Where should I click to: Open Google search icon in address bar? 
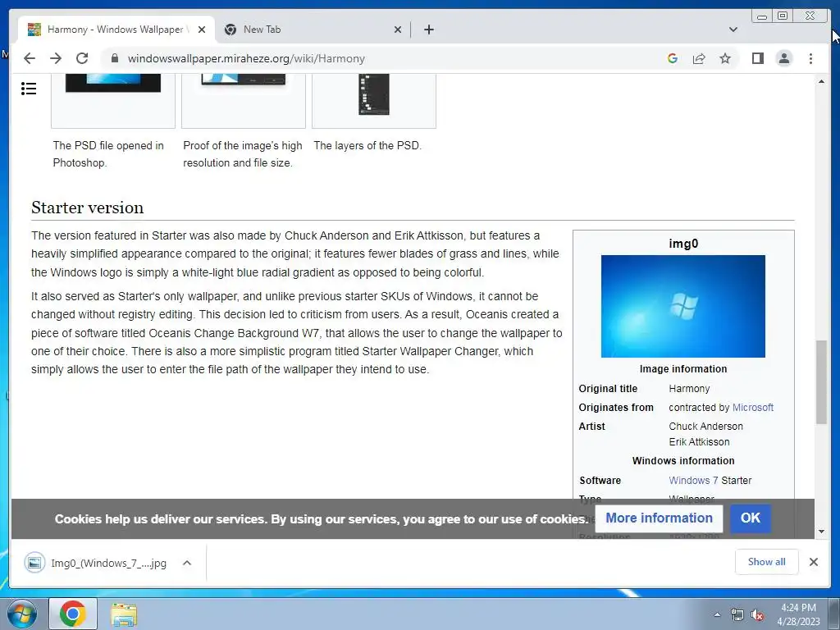[x=673, y=58]
